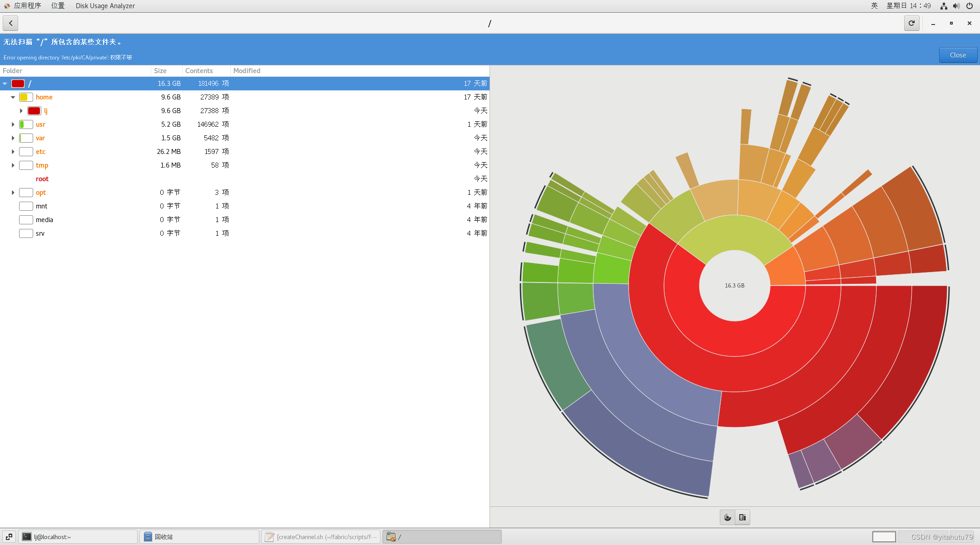980x545 pixels.
Task: Switch to the rings chart view
Action: coord(728,517)
